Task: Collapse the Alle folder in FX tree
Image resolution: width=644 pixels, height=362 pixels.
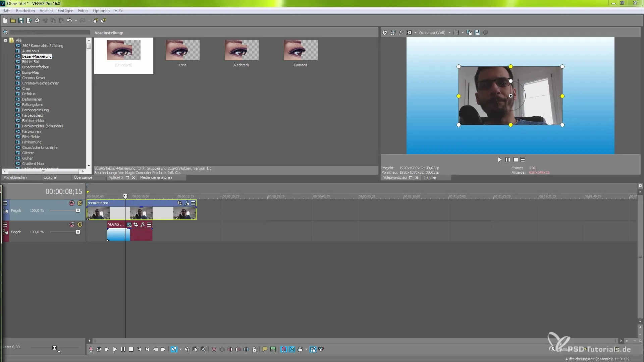Action: coord(5,40)
